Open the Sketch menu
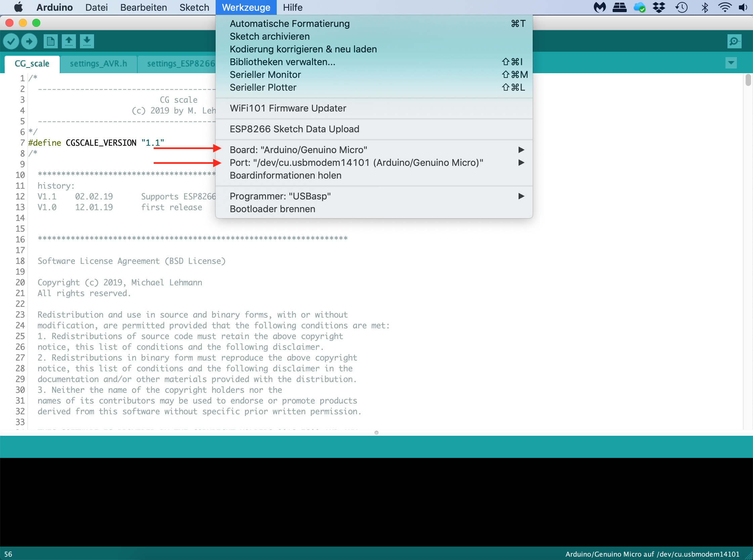This screenshot has height=560, width=753. (194, 7)
